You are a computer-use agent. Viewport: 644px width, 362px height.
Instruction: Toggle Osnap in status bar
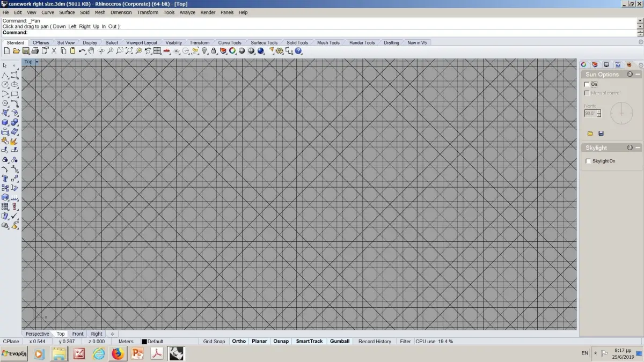coord(281,341)
